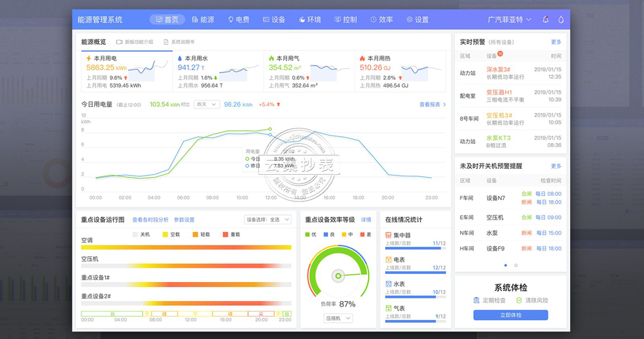Go to the 能源 menu tab
Screen dimensions: 644x339
[x=203, y=20]
